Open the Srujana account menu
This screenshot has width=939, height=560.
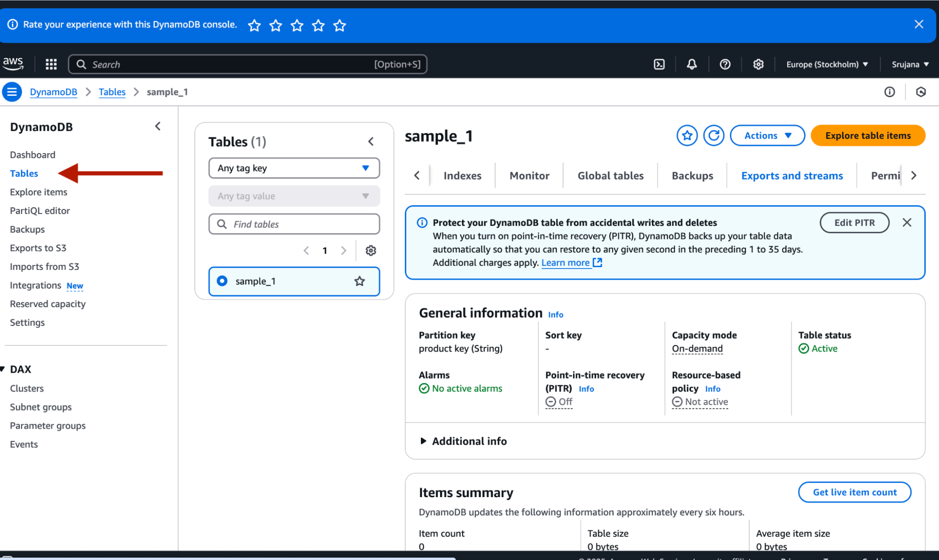click(910, 64)
